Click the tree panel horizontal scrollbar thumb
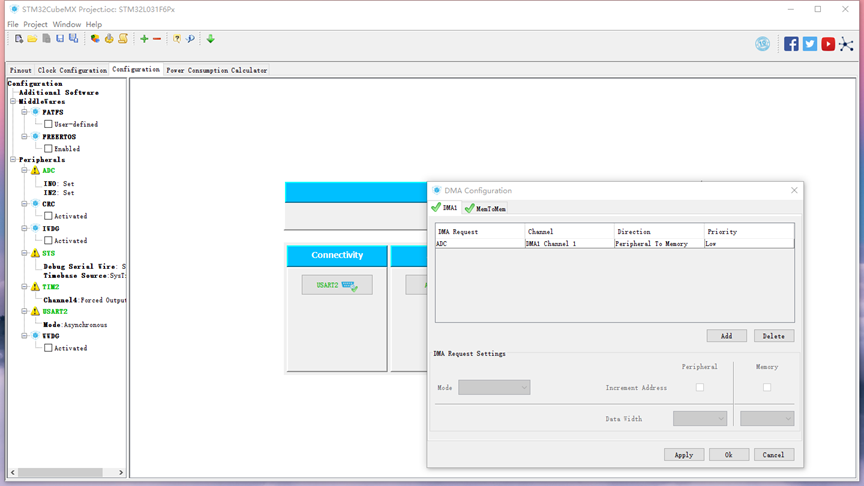 point(60,472)
